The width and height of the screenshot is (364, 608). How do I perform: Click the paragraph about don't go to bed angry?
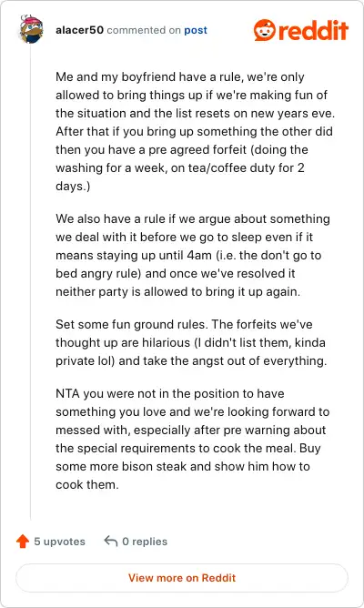[193, 255]
